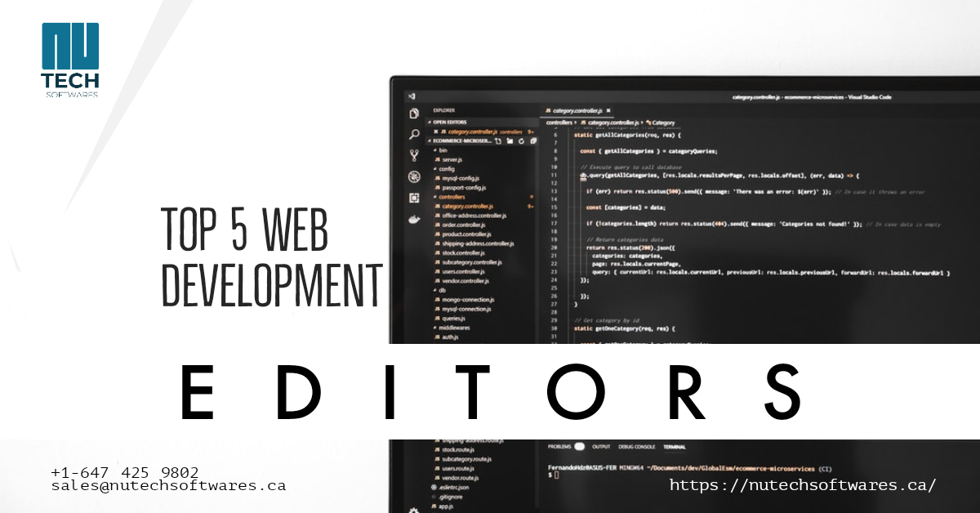Click the category.controller.js breadcrumb segment
Viewport: 980px width, 513px height.
608,123
